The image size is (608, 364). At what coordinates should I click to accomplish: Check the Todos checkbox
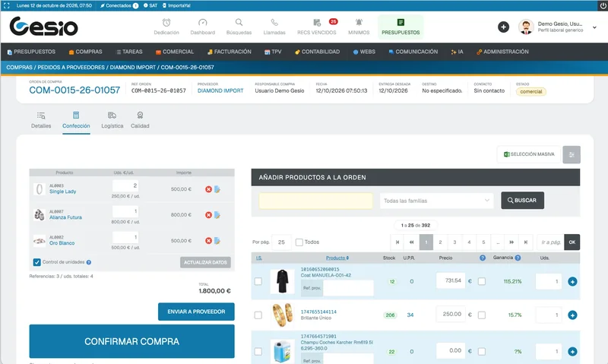pyautogui.click(x=299, y=242)
